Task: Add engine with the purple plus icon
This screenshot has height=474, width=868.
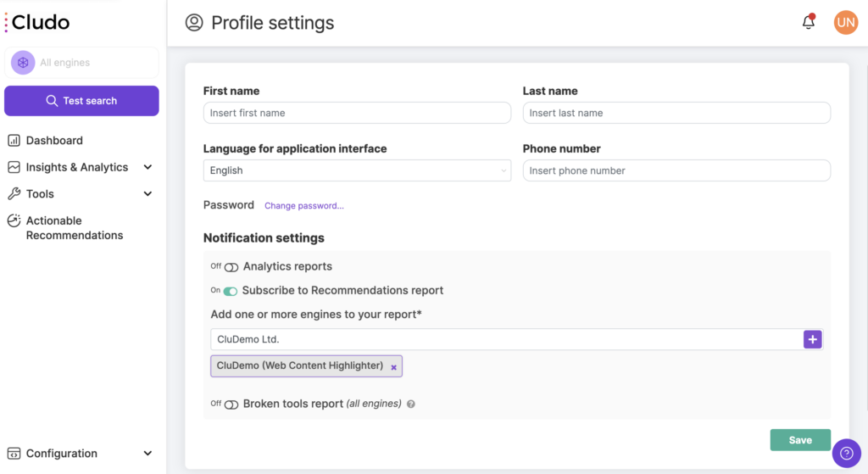Action: click(x=812, y=339)
